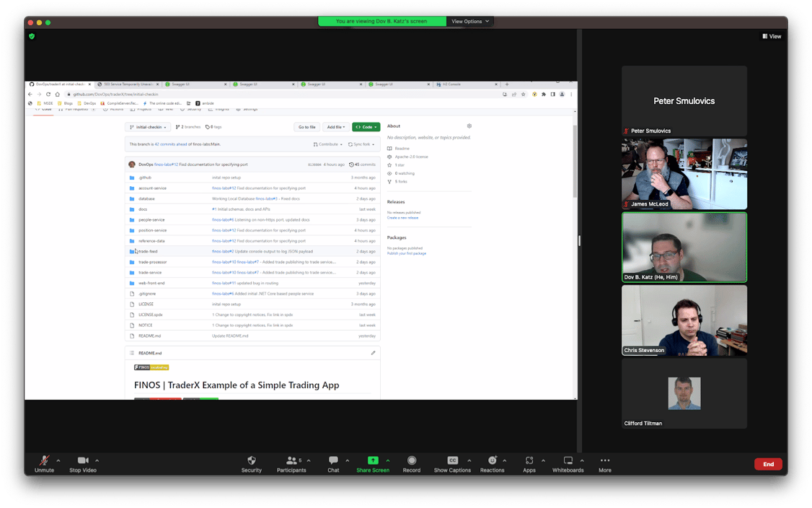Open the Participants panel

291,461
